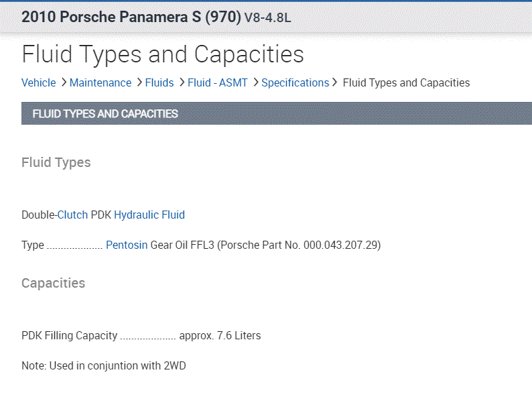This screenshot has width=532, height=403.
Task: Click the chevron before Fluid - ASMT
Action: [x=182, y=82]
